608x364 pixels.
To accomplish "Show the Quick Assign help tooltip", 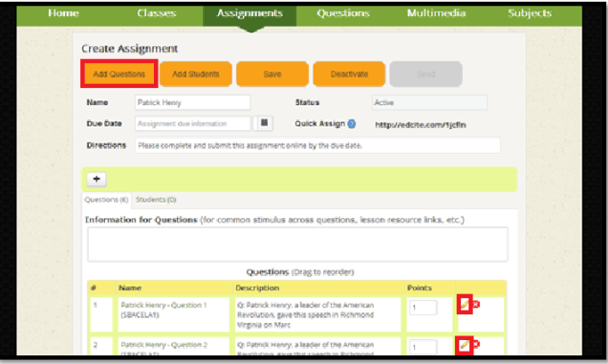I will [x=351, y=123].
